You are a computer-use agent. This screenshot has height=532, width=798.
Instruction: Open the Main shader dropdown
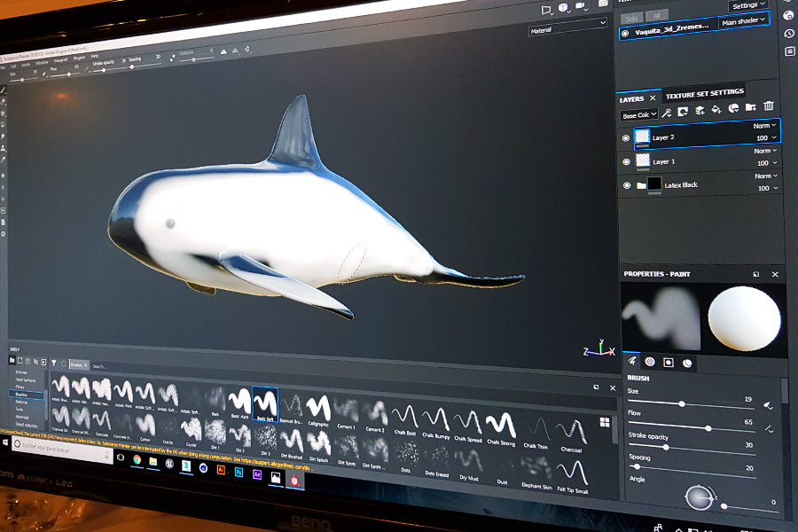(x=743, y=20)
